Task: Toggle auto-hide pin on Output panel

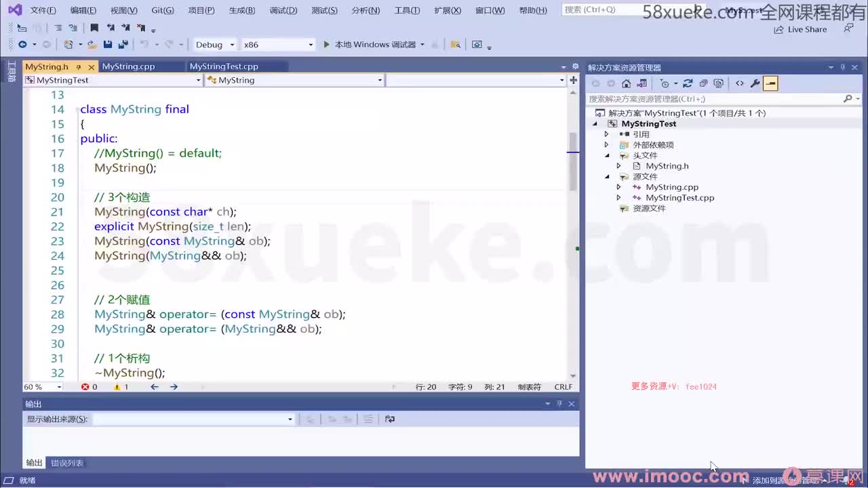Action: (x=559, y=403)
